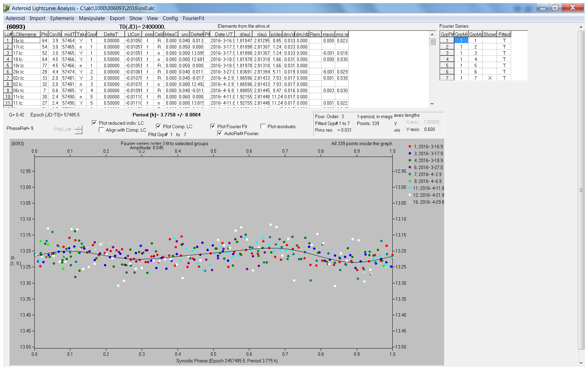The height and width of the screenshot is (370, 588).
Task: Click the LCfilename column header
Action: point(26,34)
